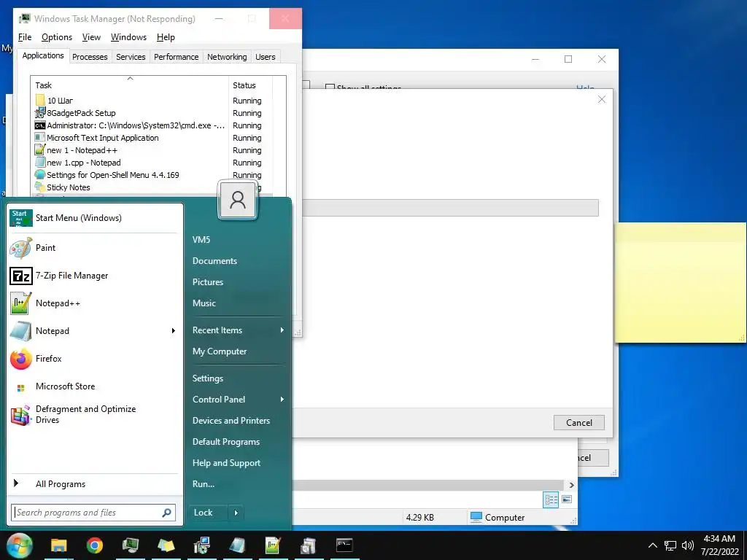Screen dimensions: 747x560
Task: Open Google Chrome from the taskbar
Action: point(94,545)
